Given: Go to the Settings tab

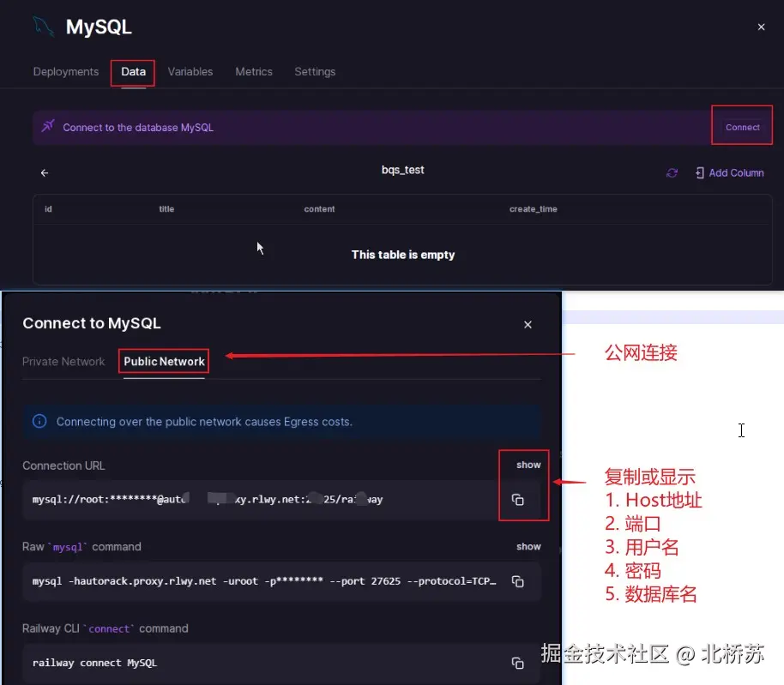Looking at the screenshot, I should [315, 71].
